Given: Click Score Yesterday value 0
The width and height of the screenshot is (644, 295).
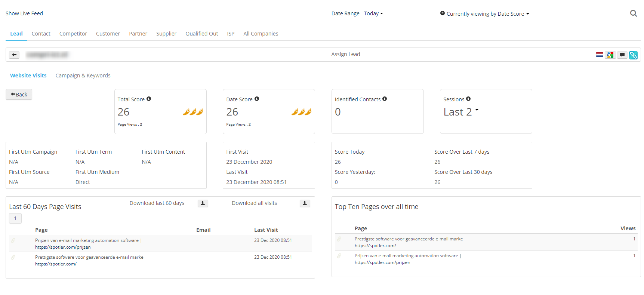Looking at the screenshot, I should click(336, 182).
